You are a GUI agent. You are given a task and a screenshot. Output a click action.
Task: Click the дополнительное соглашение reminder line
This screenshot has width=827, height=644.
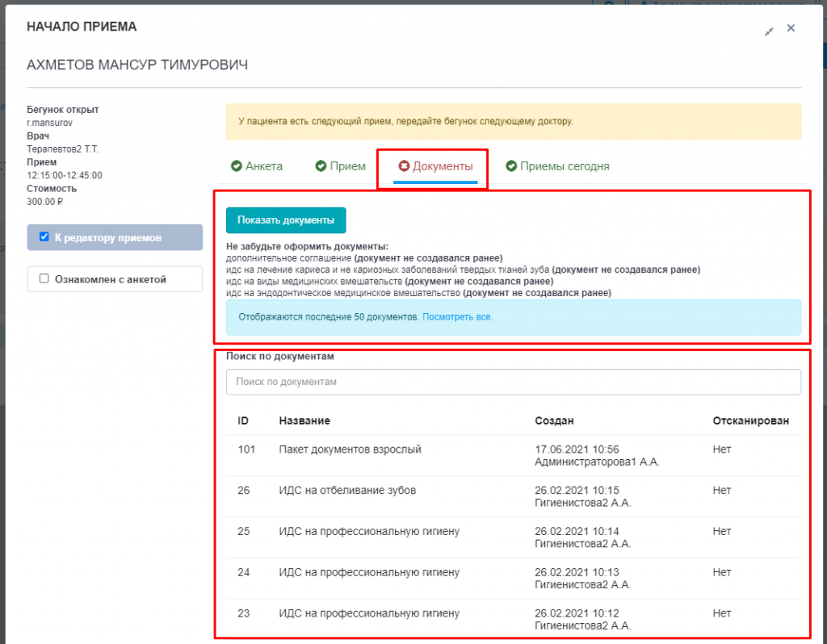364,258
